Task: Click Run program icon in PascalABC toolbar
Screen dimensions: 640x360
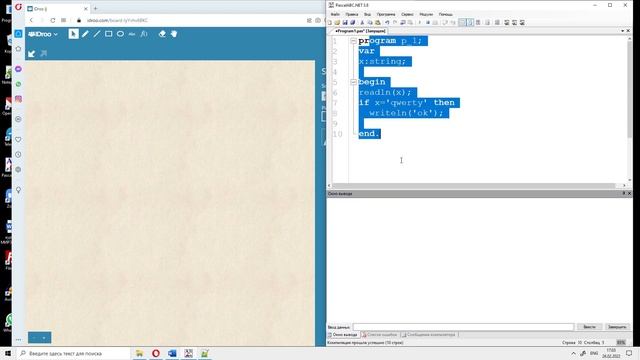Action: 420,22
